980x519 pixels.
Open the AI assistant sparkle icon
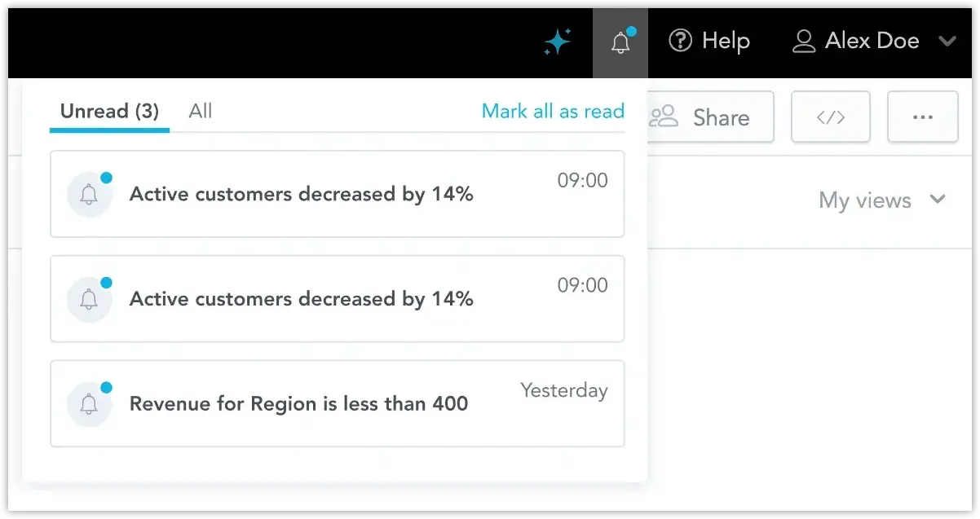pyautogui.click(x=558, y=42)
